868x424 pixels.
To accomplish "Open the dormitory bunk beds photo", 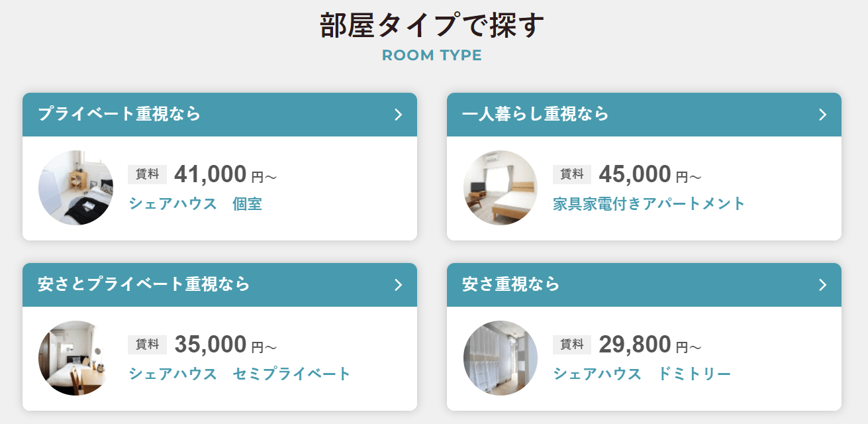I will click(x=501, y=358).
